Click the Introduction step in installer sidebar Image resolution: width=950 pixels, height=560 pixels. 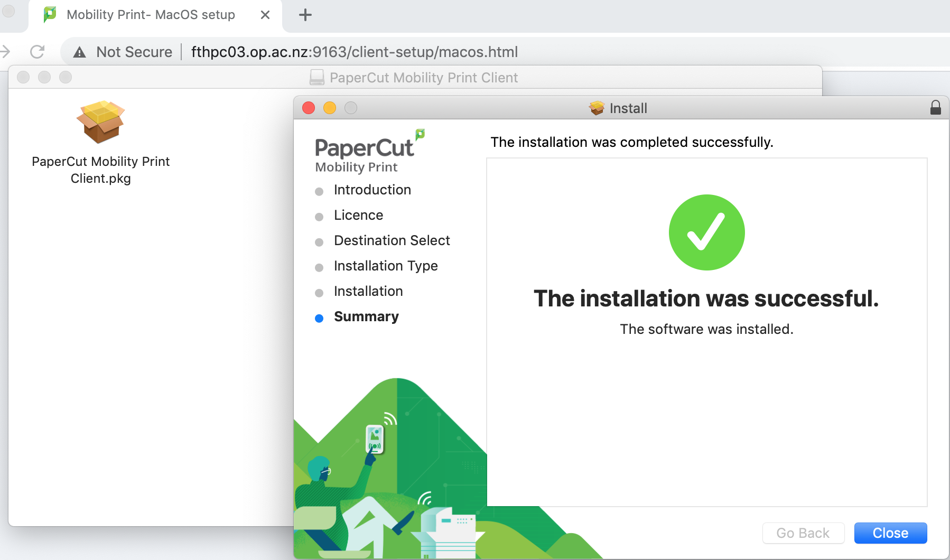[x=372, y=190]
